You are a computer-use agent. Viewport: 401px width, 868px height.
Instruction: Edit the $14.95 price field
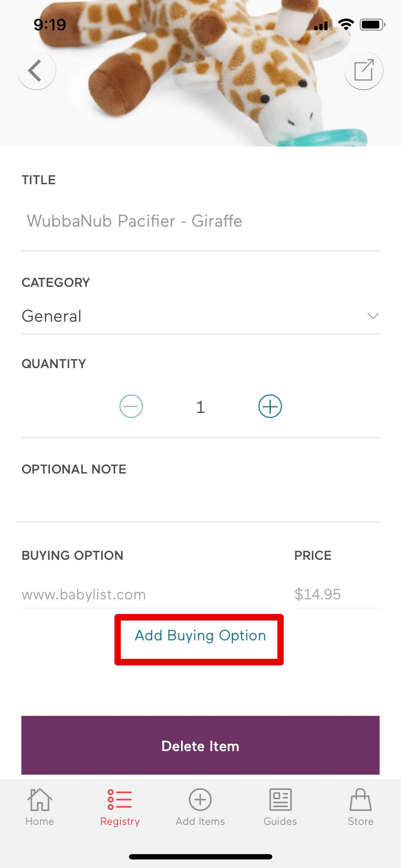click(x=336, y=594)
